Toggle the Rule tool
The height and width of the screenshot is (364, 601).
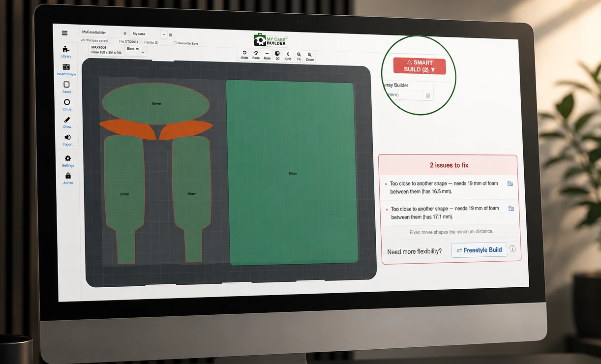[267, 55]
